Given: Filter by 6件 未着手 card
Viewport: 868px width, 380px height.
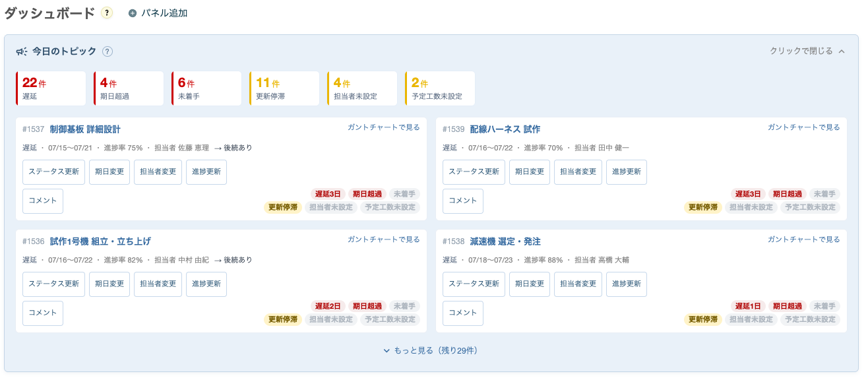Looking at the screenshot, I should 206,88.
